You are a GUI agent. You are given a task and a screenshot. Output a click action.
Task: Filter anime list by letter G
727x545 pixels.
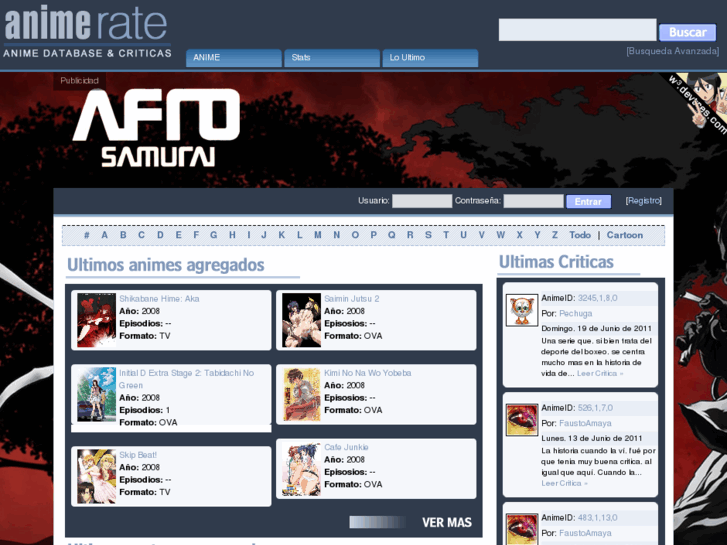213,235
